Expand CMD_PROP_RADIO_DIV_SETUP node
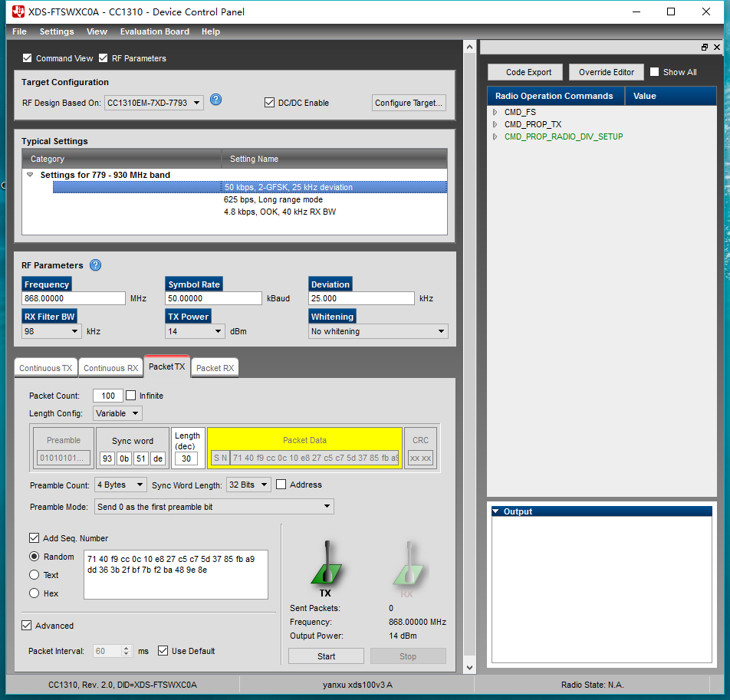The width and height of the screenshot is (730, 700). pyautogui.click(x=495, y=136)
